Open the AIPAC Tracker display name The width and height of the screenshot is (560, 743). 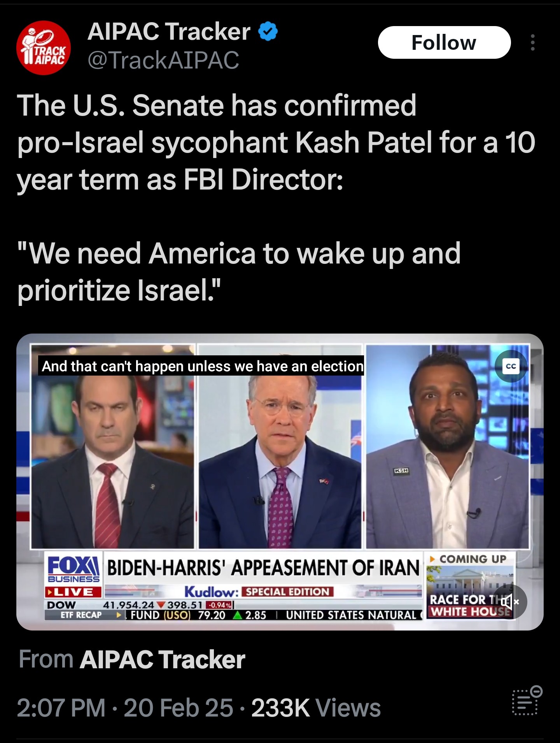tap(169, 32)
